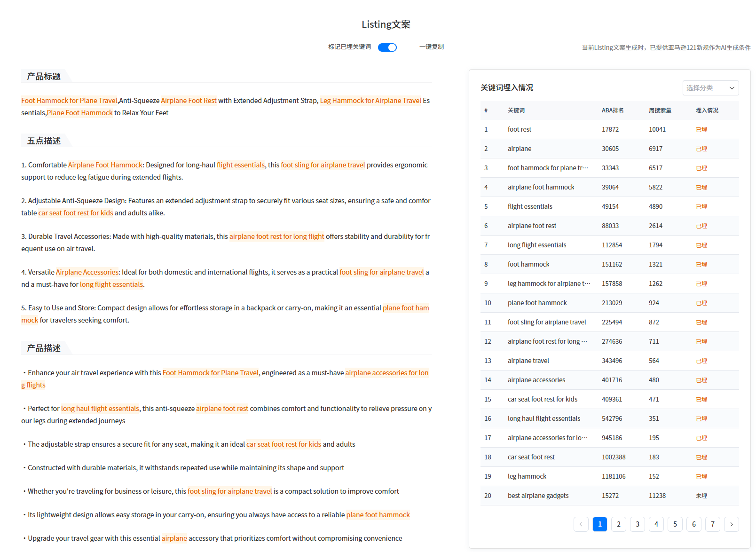Click the 关键词埋入情况 panel title
The height and width of the screenshot is (552, 756).
click(507, 87)
